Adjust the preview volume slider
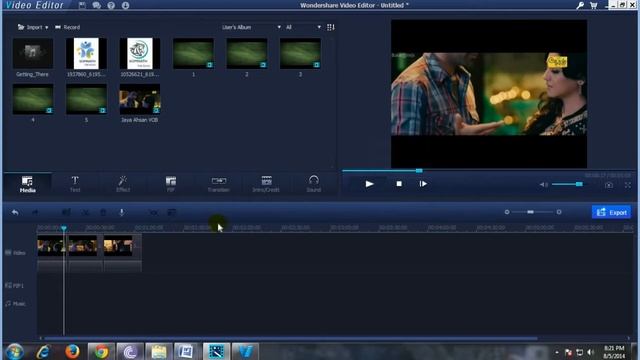Screen dimensions: 640x360 [x=567, y=184]
